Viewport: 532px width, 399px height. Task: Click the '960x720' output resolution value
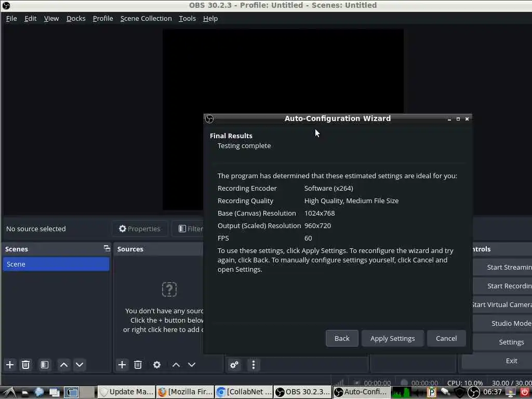pos(317,226)
